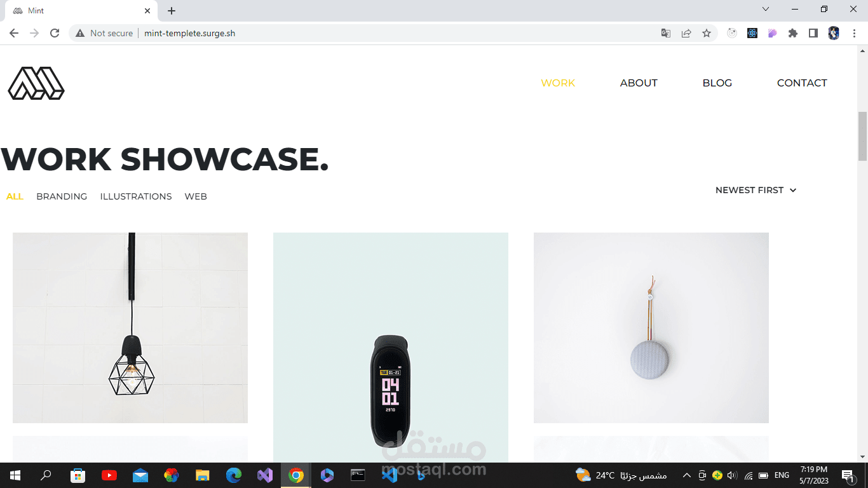868x488 pixels.
Task: Open the Google Translate icon in the address bar
Action: click(x=666, y=33)
